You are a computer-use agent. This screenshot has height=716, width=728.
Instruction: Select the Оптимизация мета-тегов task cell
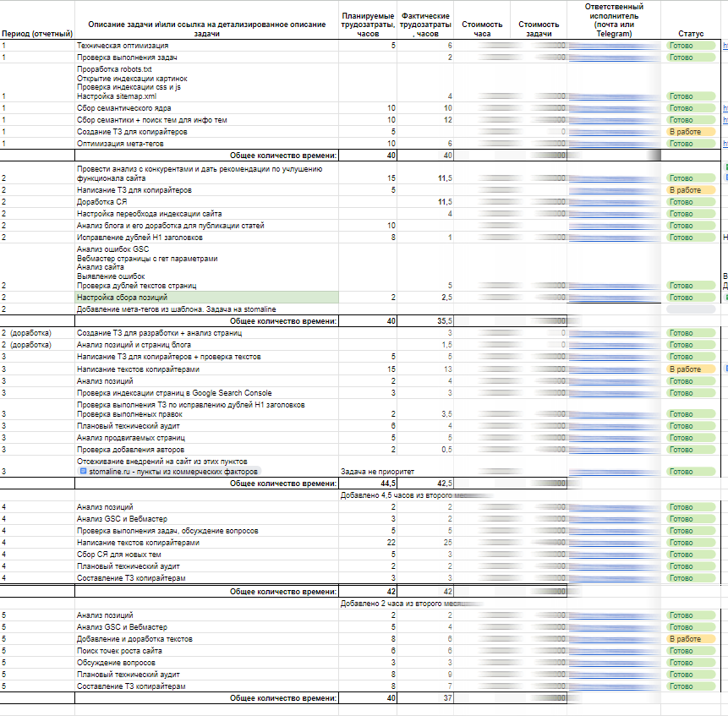206,144
